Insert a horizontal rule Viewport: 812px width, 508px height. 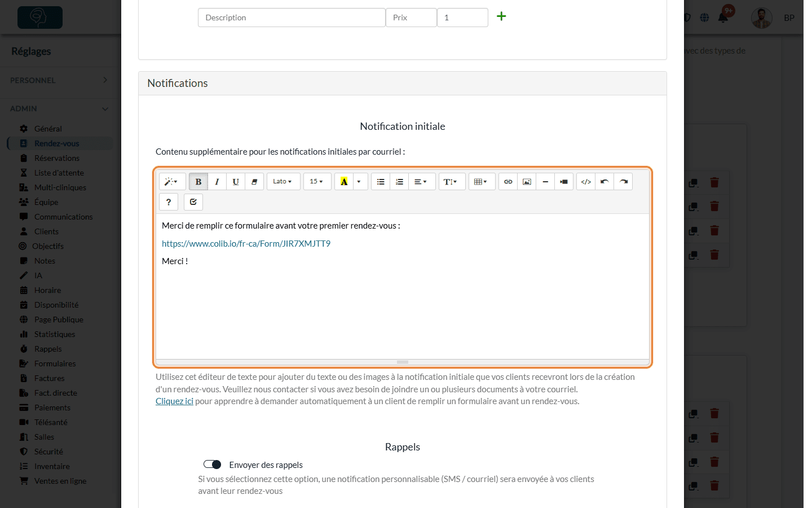click(545, 182)
